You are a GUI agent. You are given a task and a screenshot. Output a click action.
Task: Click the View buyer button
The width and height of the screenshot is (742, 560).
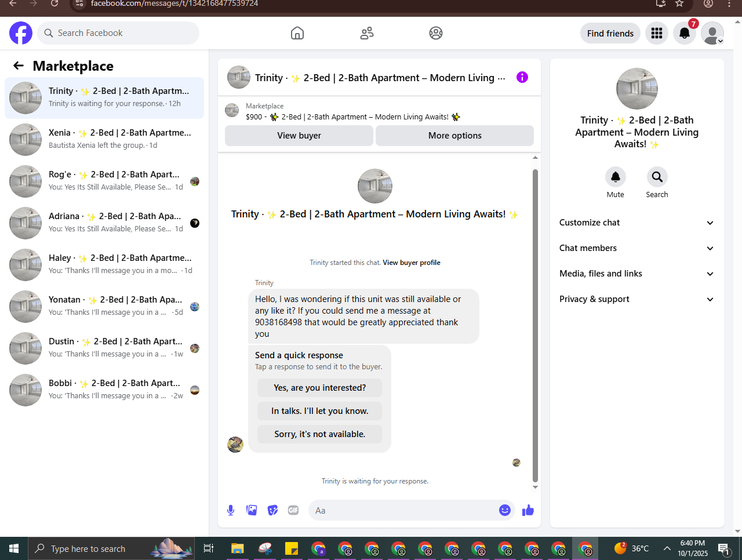point(299,136)
